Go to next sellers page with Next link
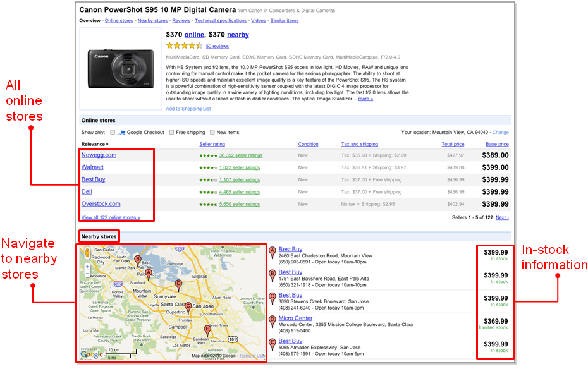Viewport: 588px width, 369px height. (502, 217)
